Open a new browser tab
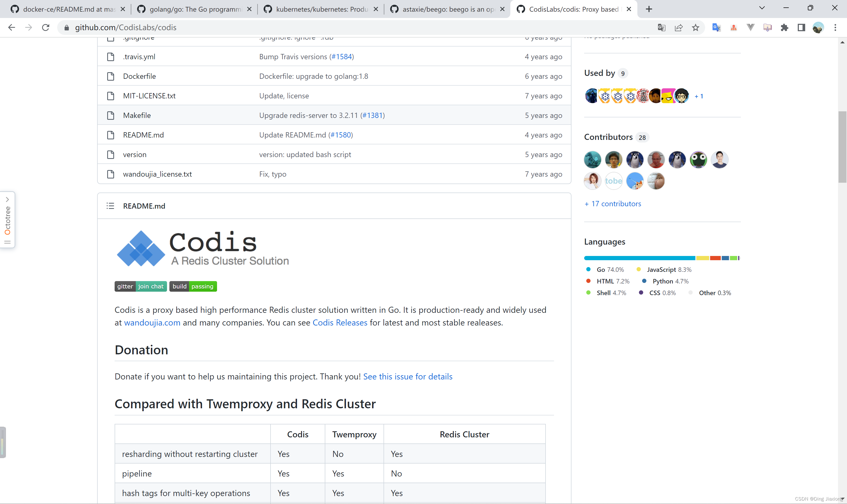This screenshot has height=504, width=847. click(649, 9)
